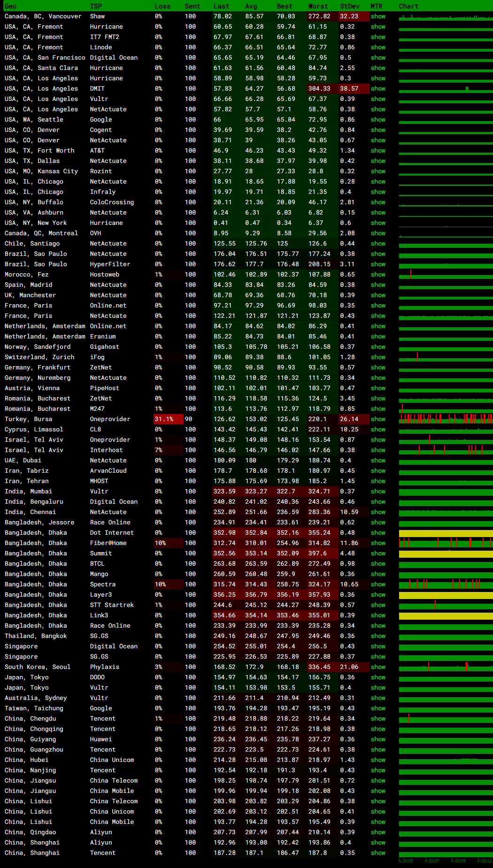Click the Loss column header
The height and width of the screenshot is (868, 493).
(x=162, y=6)
